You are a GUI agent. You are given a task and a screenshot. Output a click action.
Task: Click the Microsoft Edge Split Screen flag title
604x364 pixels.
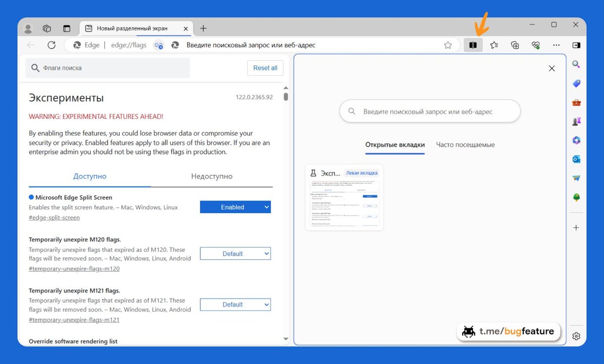pos(73,198)
